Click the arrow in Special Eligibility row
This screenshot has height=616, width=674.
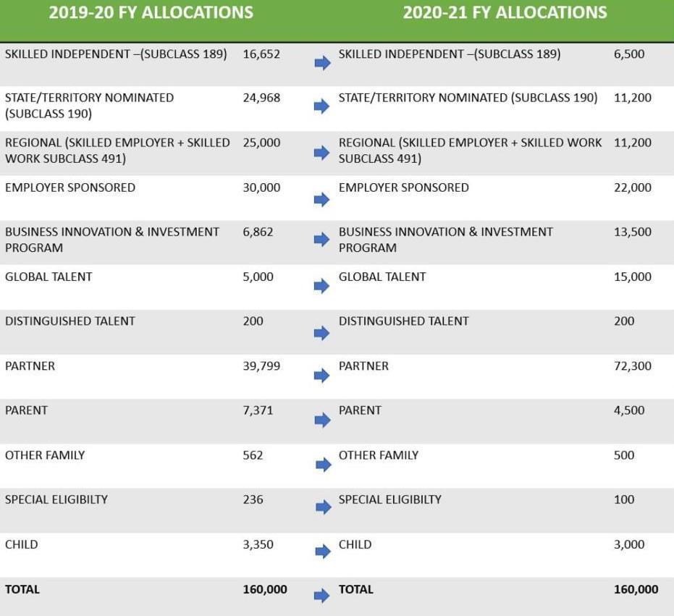322,507
